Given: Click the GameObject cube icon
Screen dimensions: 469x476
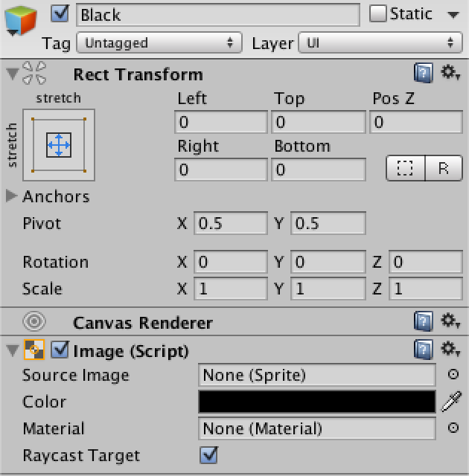Looking at the screenshot, I should coord(21,20).
